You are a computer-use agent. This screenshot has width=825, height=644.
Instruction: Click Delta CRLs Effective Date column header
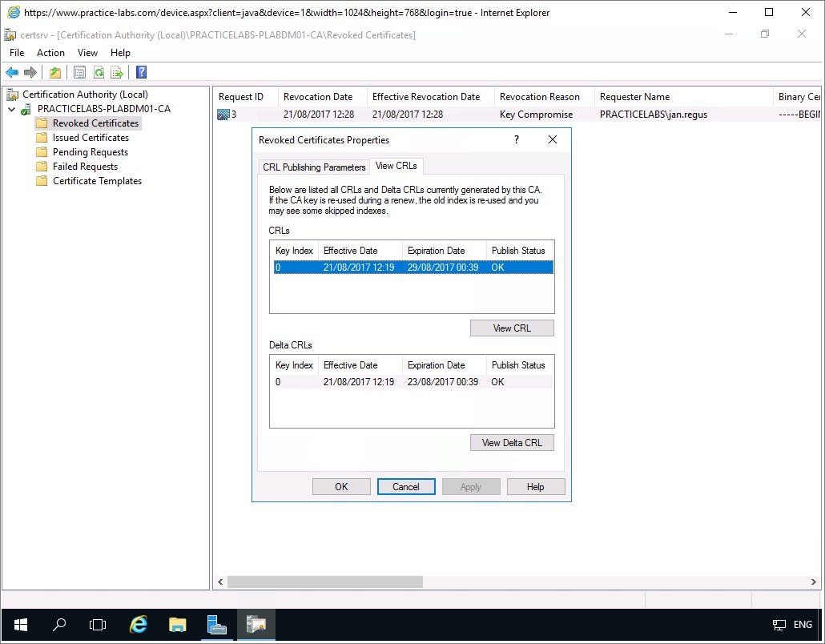pos(360,365)
